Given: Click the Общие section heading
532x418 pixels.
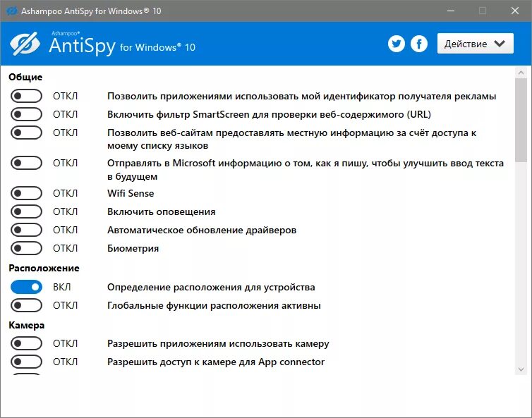Looking at the screenshot, I should point(25,77).
